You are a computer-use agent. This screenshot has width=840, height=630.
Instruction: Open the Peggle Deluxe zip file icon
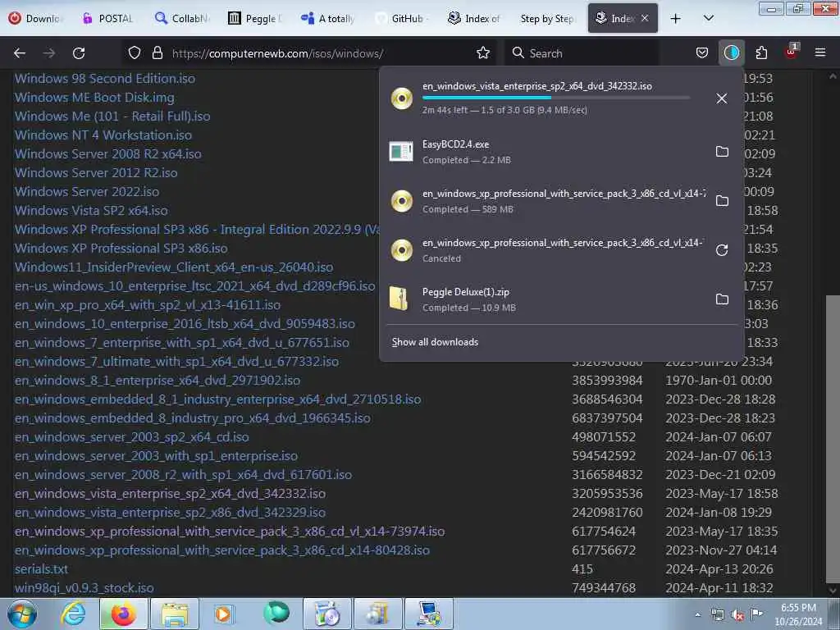(x=399, y=299)
